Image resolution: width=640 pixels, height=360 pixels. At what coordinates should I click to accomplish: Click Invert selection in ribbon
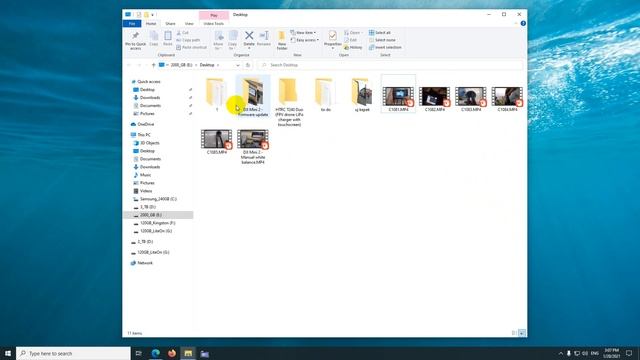coord(385,47)
